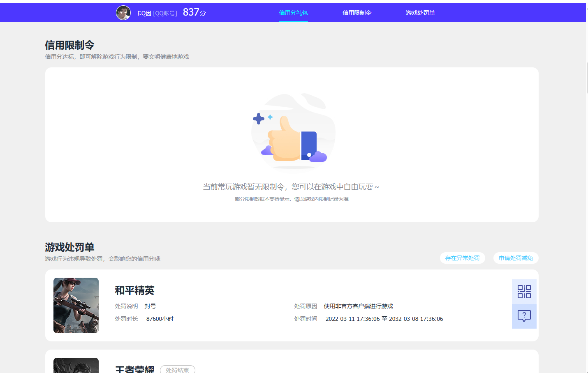The width and height of the screenshot is (588, 373).
Task: Click the QQ账号 account type label
Action: (x=166, y=13)
